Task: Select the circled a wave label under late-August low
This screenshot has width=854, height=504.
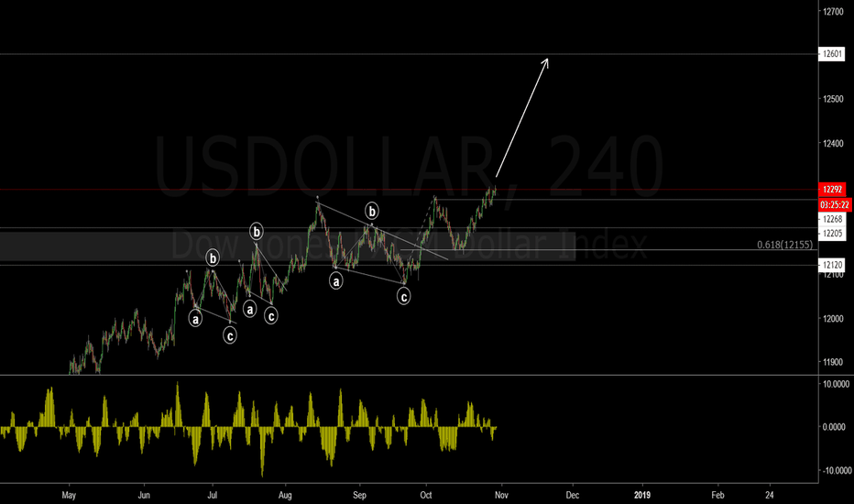Action: click(x=336, y=281)
